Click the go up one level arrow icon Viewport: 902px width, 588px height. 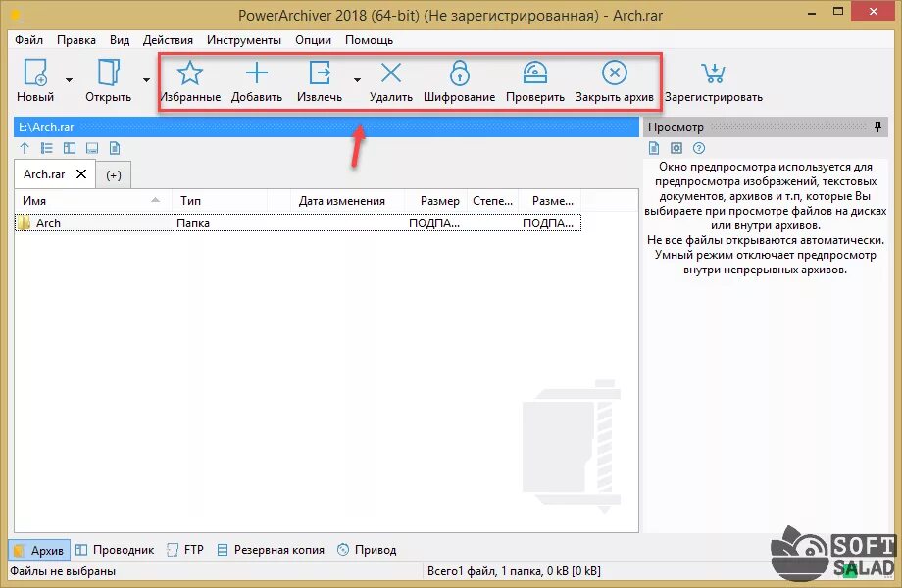(x=25, y=148)
